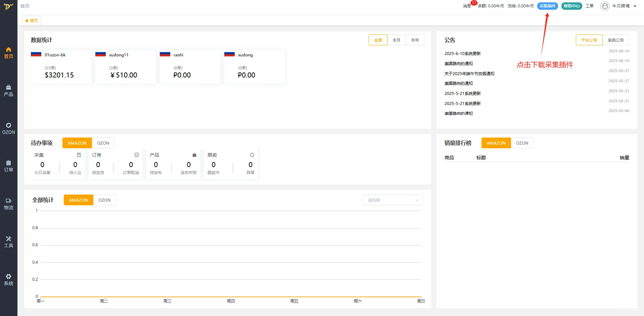Select the 工具 tools icon in sidebar
Image resolution: width=644 pixels, height=316 pixels.
8,241
